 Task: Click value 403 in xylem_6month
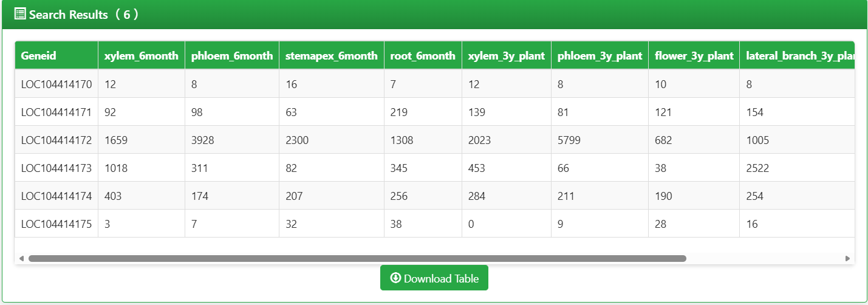pos(114,196)
